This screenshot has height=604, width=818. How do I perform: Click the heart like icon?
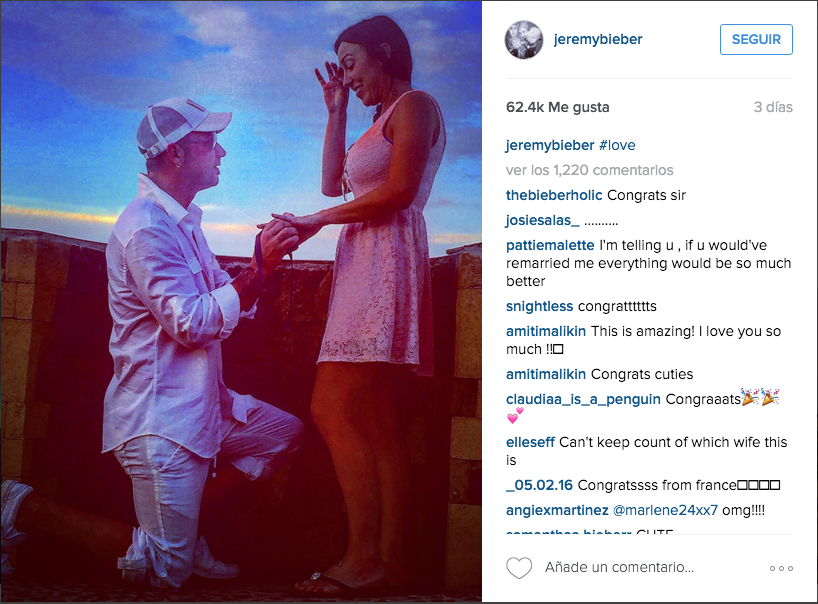point(519,567)
